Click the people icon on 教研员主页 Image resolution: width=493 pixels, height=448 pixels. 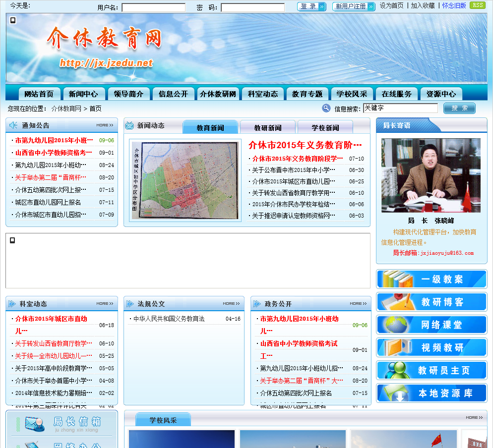click(x=397, y=370)
